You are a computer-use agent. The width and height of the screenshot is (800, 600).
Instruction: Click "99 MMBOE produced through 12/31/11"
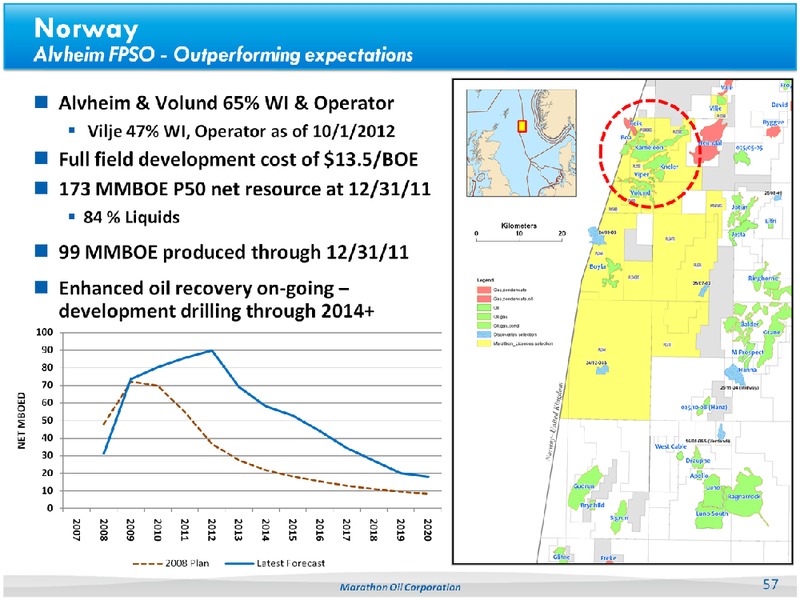(234, 253)
